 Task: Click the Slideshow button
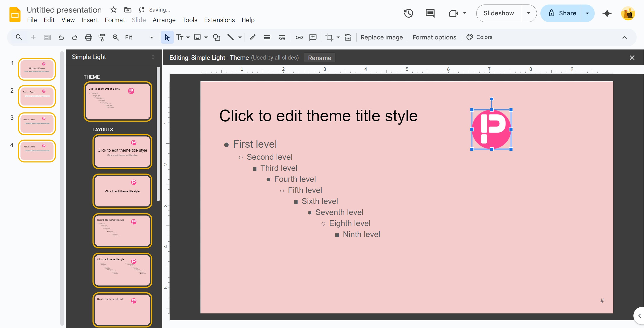point(499,13)
